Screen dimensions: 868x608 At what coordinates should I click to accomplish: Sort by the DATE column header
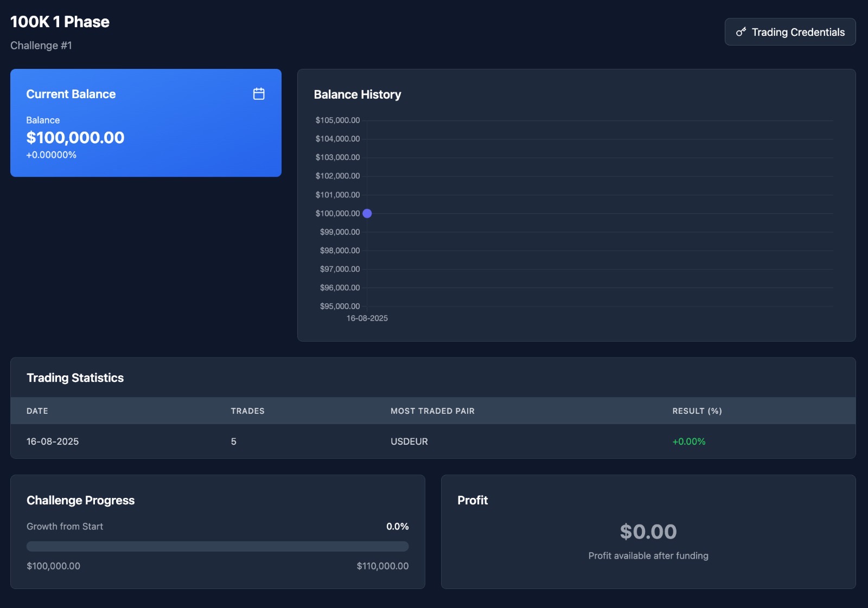[37, 411]
